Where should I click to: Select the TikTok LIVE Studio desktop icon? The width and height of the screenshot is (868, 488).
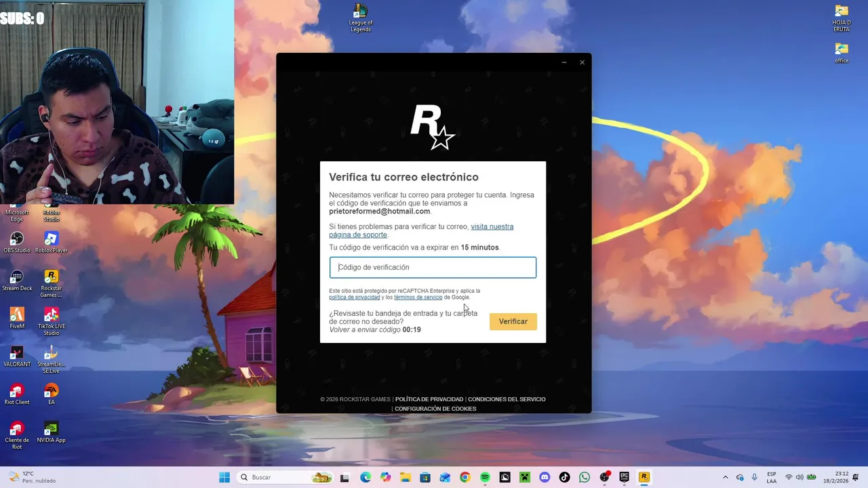point(51,322)
